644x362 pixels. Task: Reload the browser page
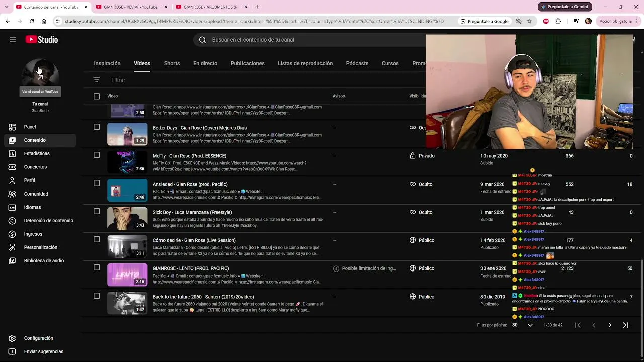(x=32, y=21)
